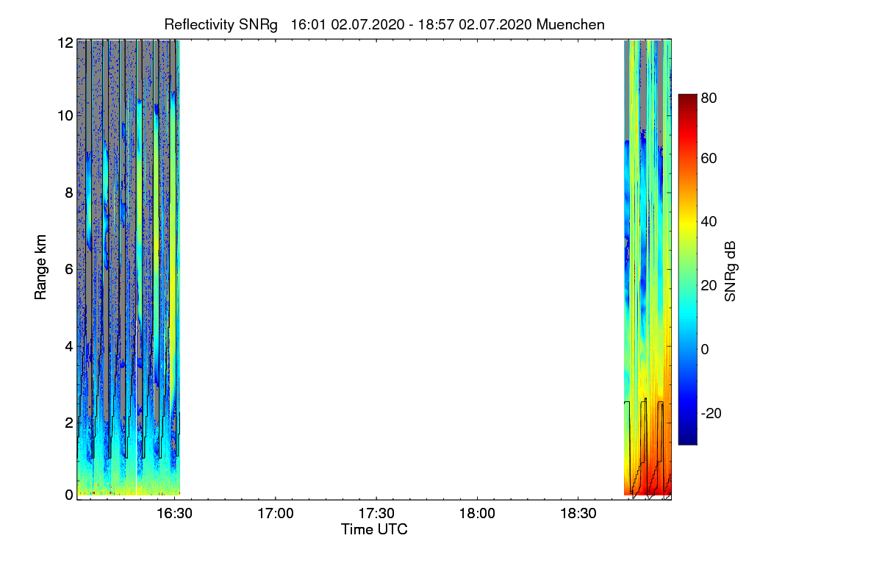Click the 6 km range tick label

point(68,269)
